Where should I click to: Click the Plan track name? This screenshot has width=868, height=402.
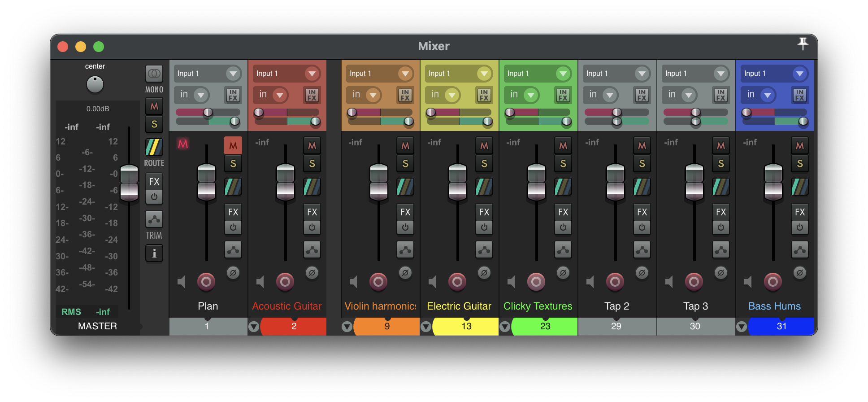[208, 306]
